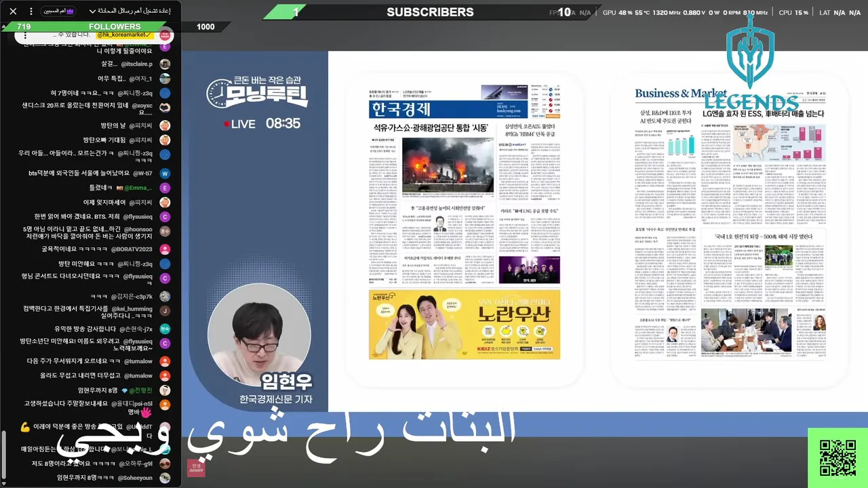Click message '샌디스크 20프로 올랐는데 천원어치 있네'
868x488 pixels.
tap(75, 106)
